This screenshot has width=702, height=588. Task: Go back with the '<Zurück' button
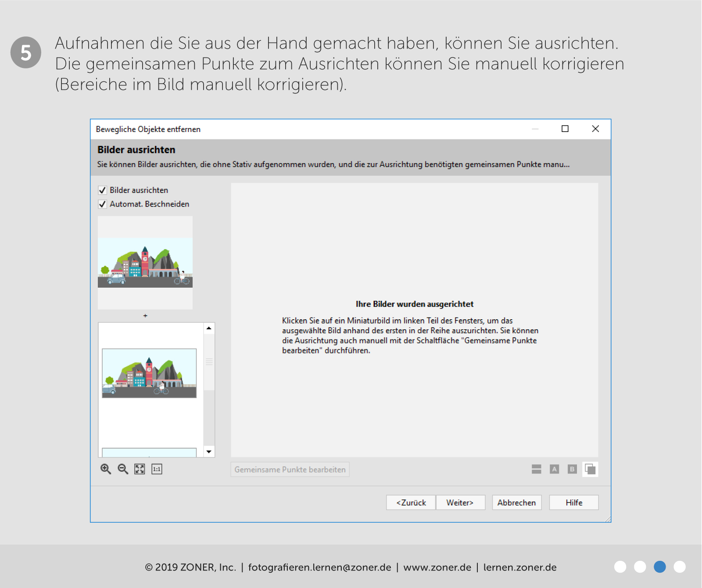(x=411, y=502)
